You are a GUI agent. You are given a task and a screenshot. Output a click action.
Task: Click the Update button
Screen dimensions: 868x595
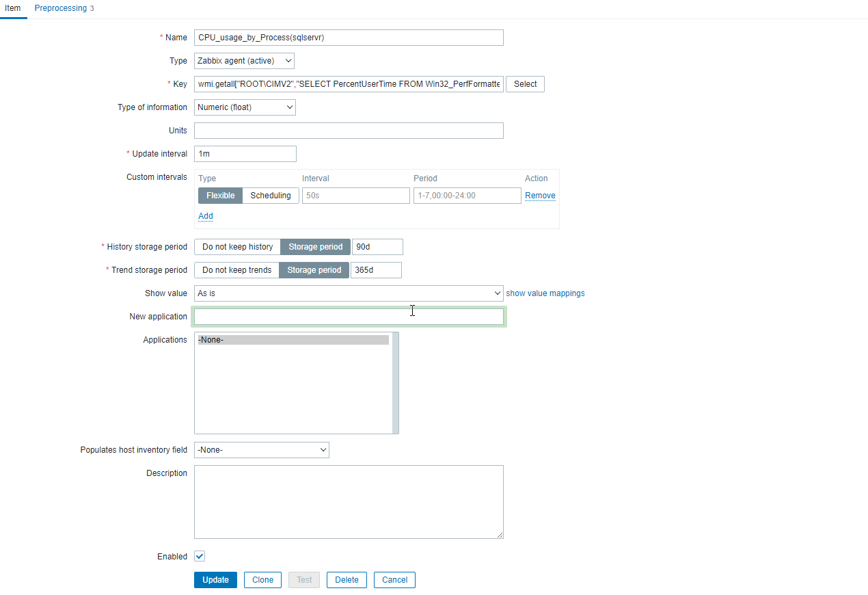pyautogui.click(x=215, y=580)
